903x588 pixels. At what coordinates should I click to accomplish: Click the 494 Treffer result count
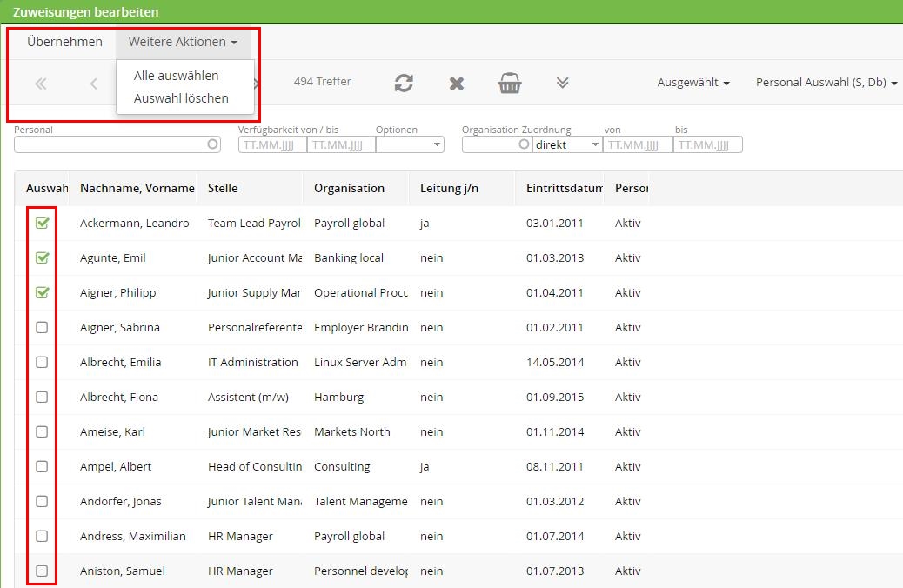[322, 81]
